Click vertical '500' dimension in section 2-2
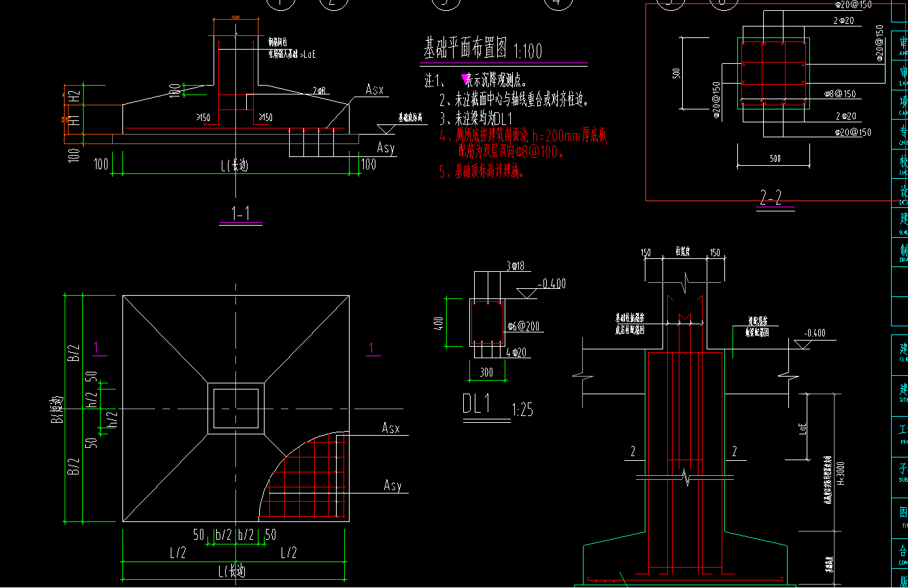The image size is (908, 588). pyautogui.click(x=676, y=73)
